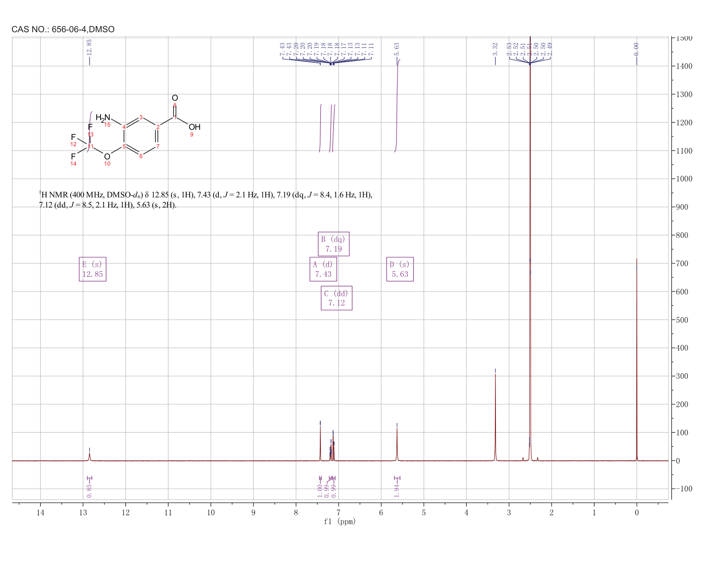Click the CAS NO.: 656-06-4,DMSO title
The width and height of the screenshot is (728, 563).
63,30
